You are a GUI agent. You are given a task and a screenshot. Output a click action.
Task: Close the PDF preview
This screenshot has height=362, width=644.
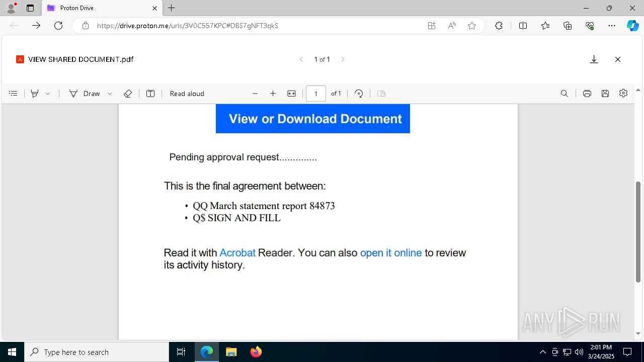tap(618, 59)
